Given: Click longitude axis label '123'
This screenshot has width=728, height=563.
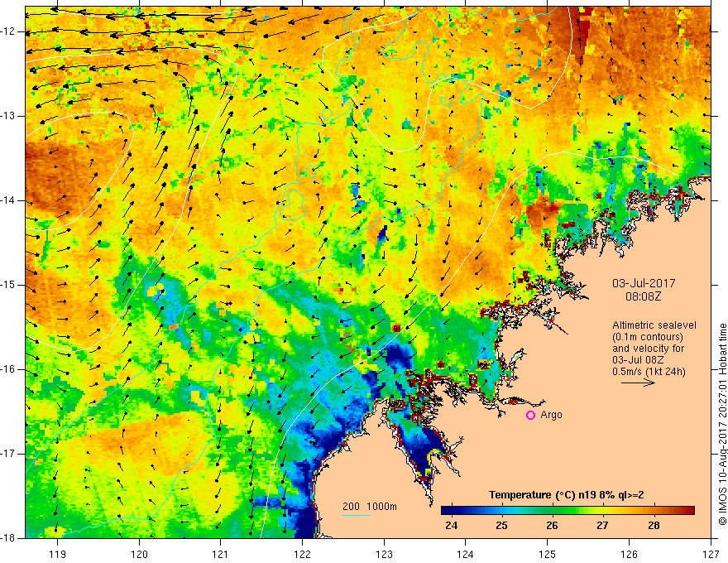Looking at the screenshot, I should tap(384, 554).
